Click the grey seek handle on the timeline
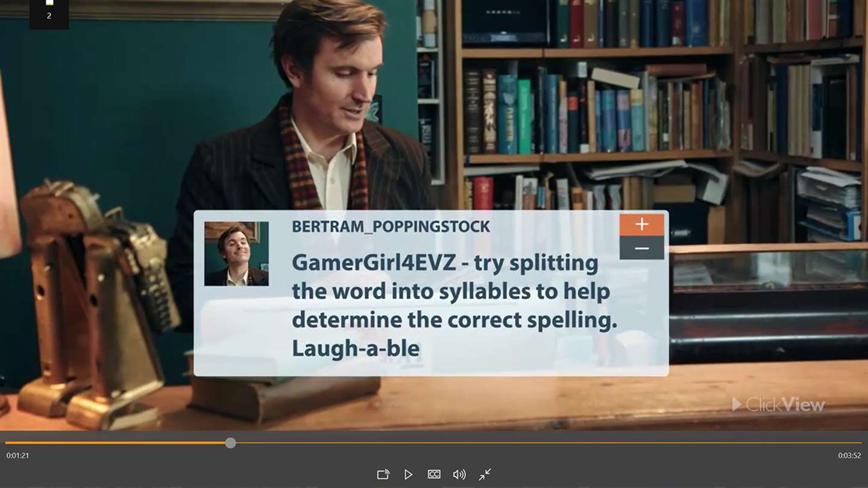This screenshot has width=868, height=488. coord(230,443)
